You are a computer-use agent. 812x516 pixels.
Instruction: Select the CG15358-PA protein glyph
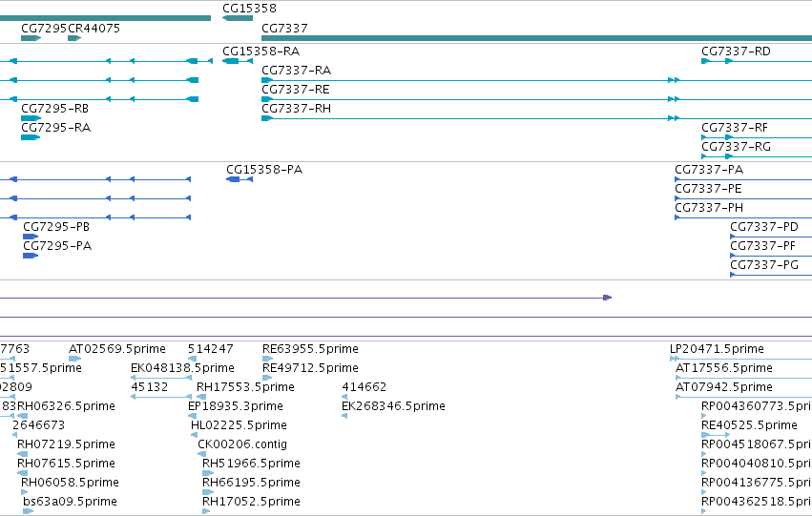coord(239,179)
